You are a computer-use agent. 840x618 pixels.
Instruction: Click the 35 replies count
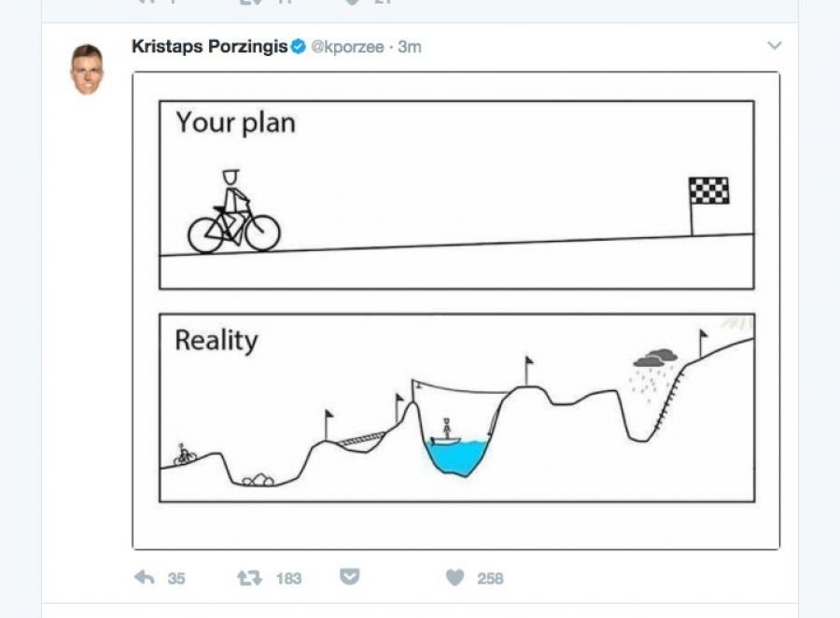coord(176,579)
